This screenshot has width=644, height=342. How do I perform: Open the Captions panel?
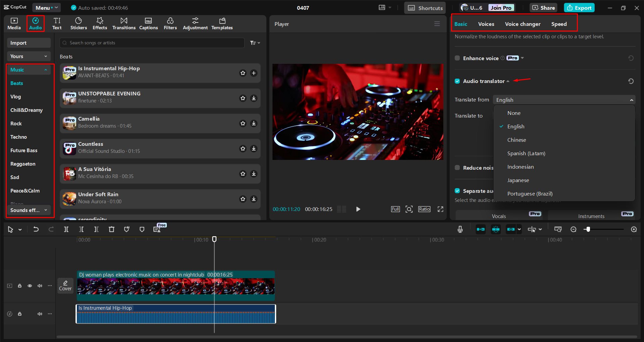point(148,24)
